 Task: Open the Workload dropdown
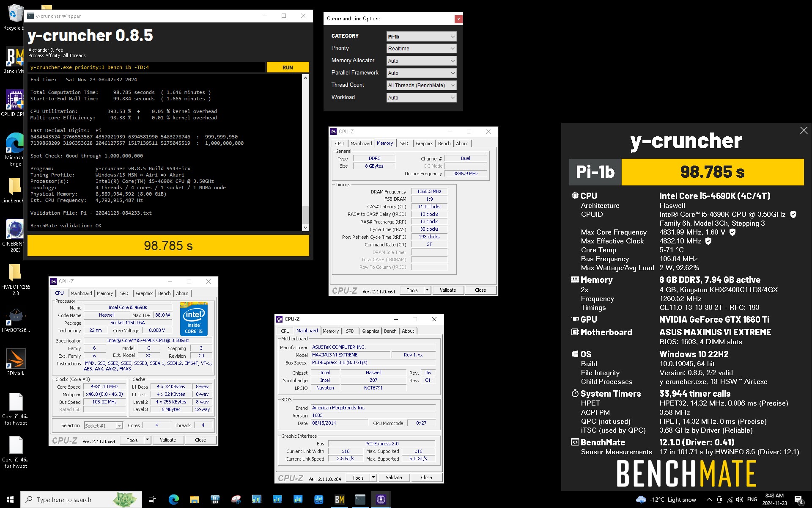tap(421, 97)
